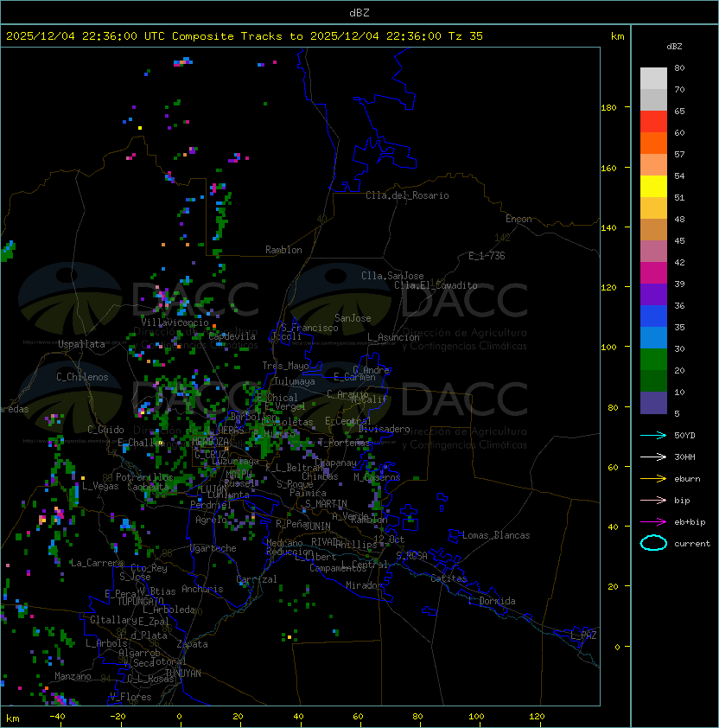Select the yellow 51 dBZ color swatch
This screenshot has height=728, width=719.
click(653, 187)
